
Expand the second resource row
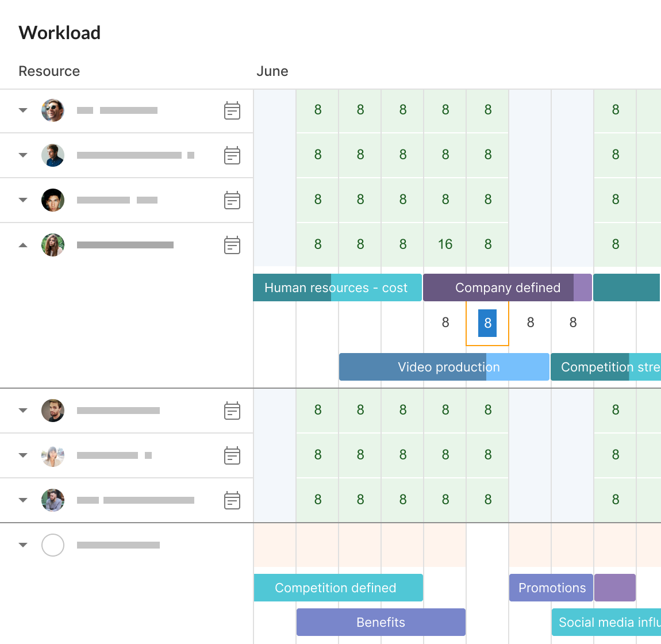click(23, 155)
